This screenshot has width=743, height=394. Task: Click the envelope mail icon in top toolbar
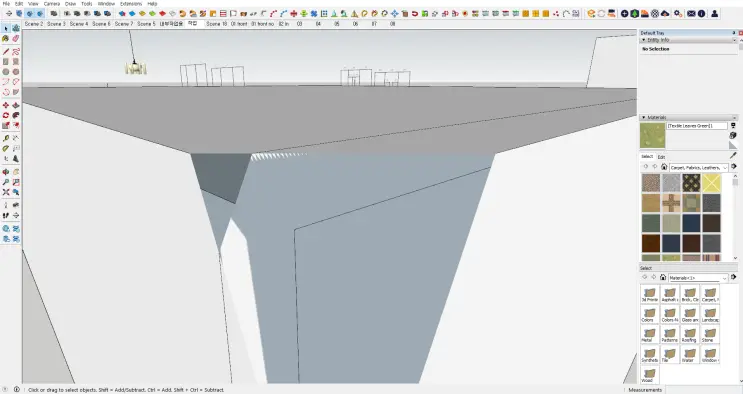click(x=691, y=14)
